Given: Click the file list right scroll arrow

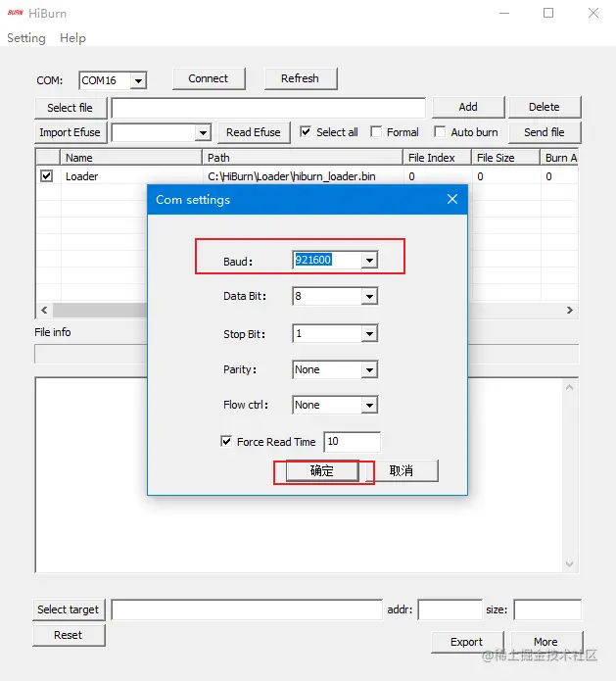Looking at the screenshot, I should [570, 310].
